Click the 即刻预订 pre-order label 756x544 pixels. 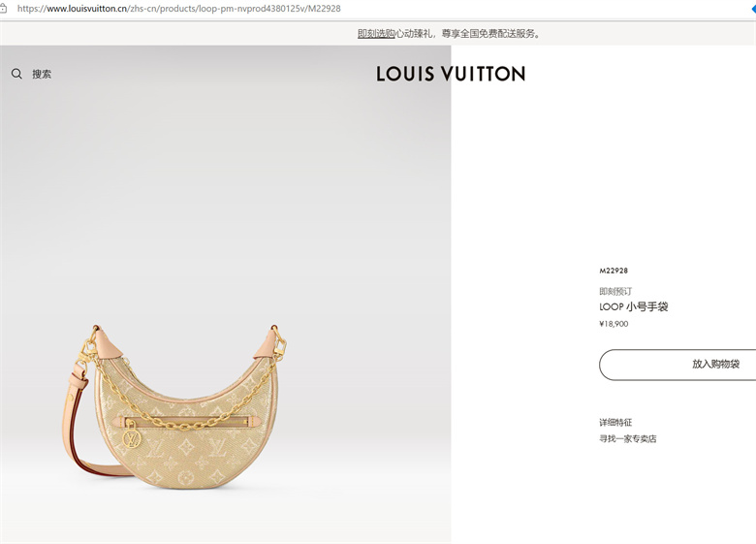coord(615,291)
